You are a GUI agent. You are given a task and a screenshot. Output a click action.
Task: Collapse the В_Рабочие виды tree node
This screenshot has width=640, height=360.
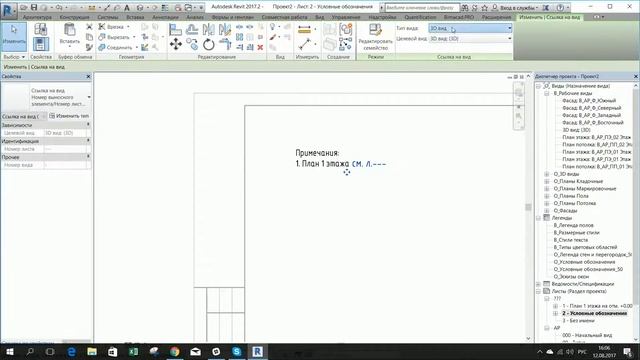547,93
